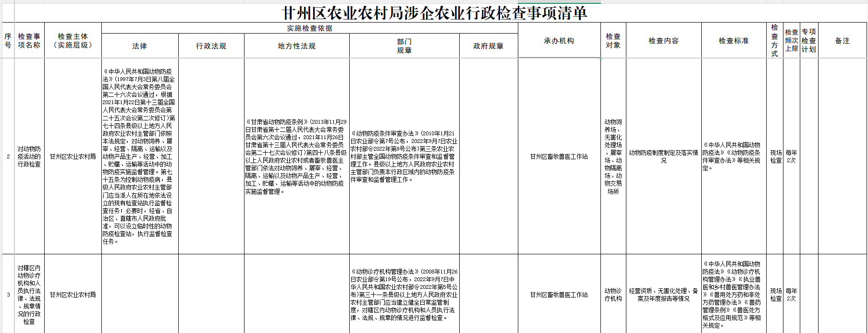Screen dimensions: 868x333
Task: Select the merged 实施检查依据 header
Action: click(309, 28)
